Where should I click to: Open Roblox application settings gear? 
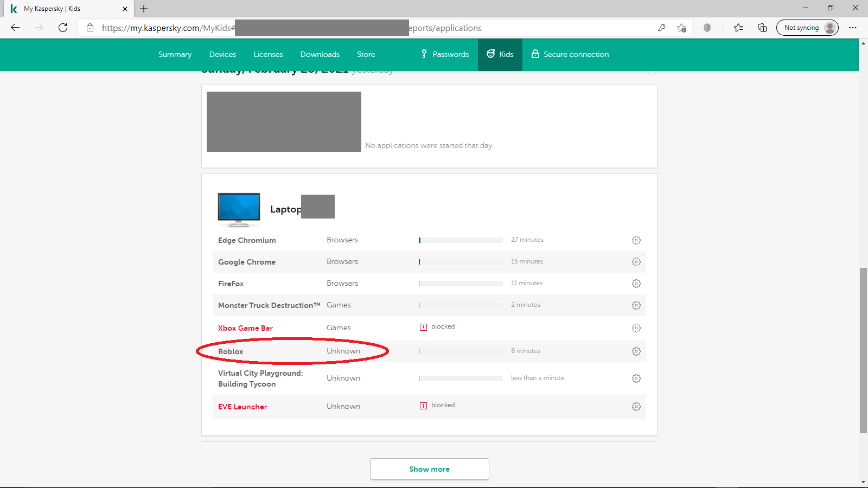point(636,351)
